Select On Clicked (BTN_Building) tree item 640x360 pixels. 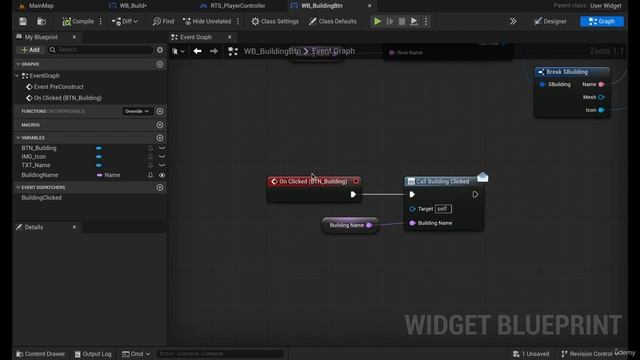tap(67, 98)
